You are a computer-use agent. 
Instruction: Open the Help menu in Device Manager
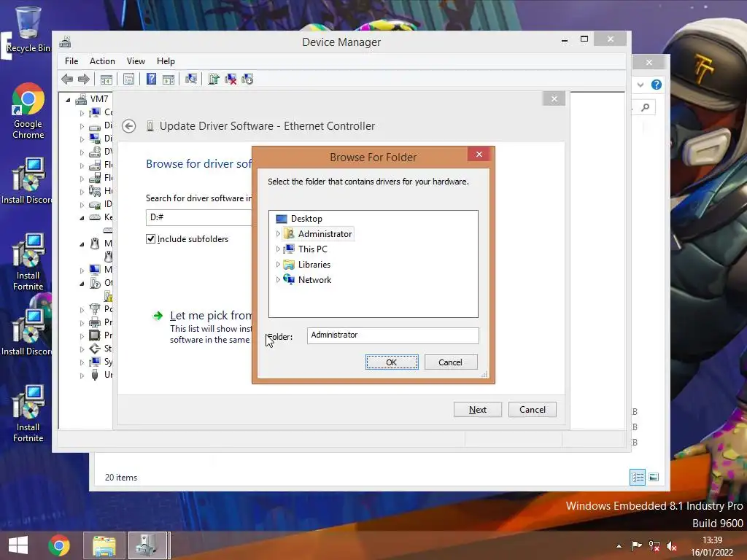point(166,61)
